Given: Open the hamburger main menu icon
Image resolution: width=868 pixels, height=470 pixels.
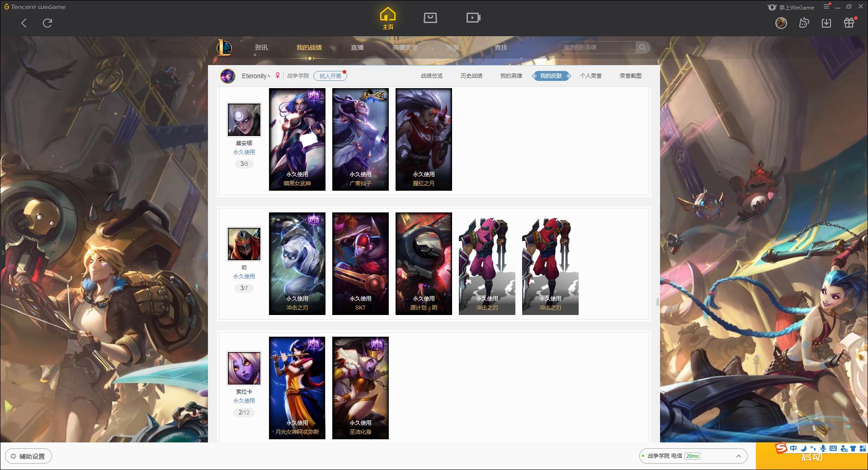Looking at the screenshot, I should click(x=826, y=7).
